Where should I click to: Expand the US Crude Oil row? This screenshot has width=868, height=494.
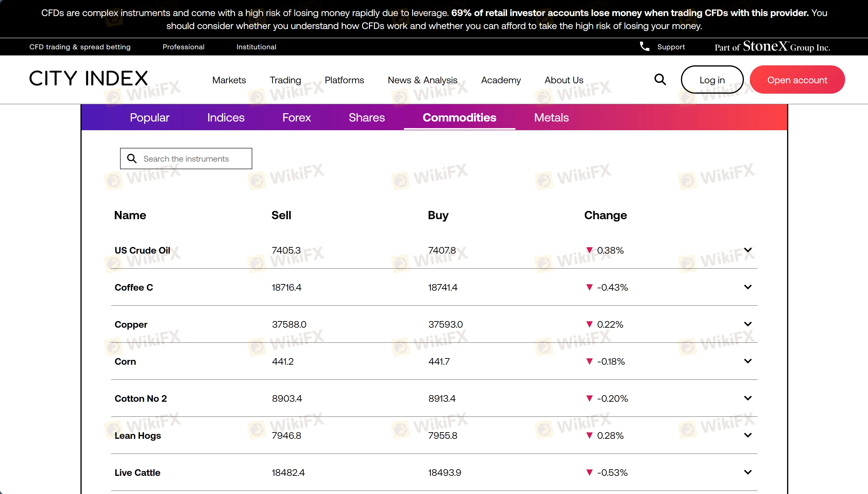[747, 250]
